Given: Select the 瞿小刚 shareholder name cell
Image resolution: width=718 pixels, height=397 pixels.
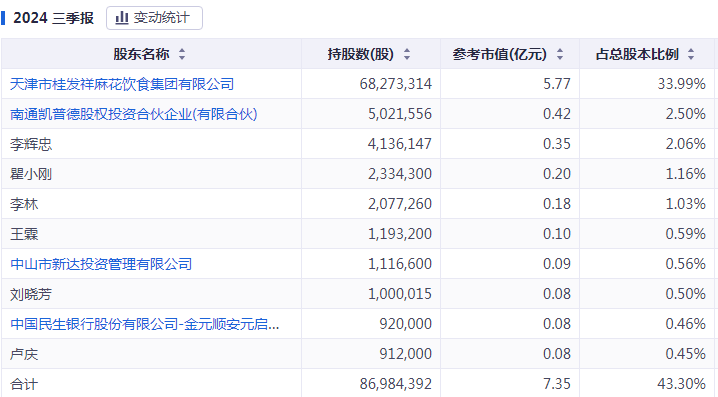Looking at the screenshot, I should (152, 174).
